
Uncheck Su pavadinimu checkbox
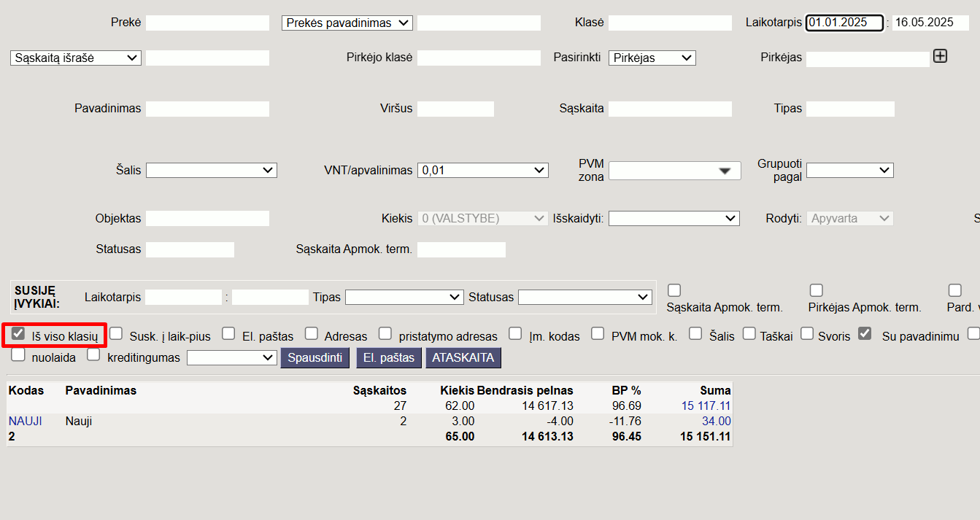point(865,334)
